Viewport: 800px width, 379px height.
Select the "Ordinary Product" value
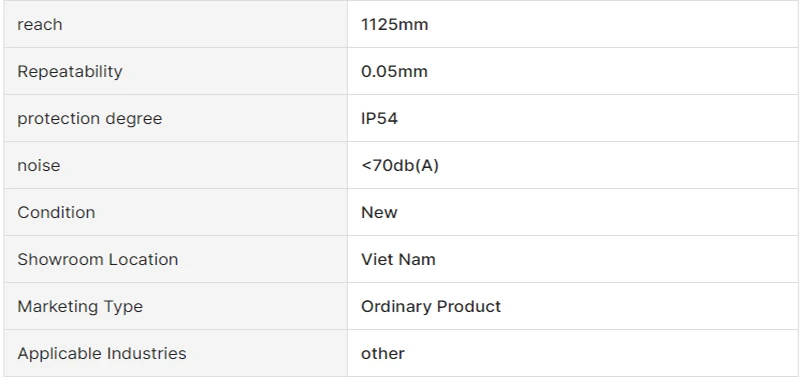point(431,306)
